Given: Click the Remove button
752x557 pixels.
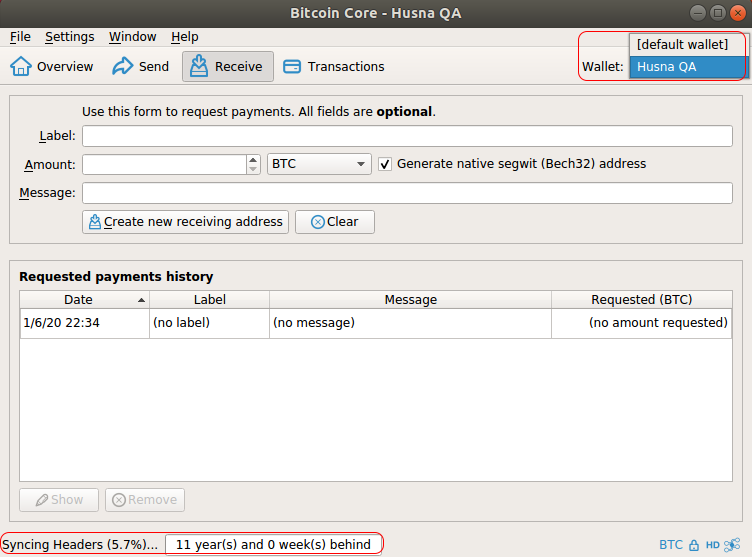Looking at the screenshot, I should pos(145,500).
